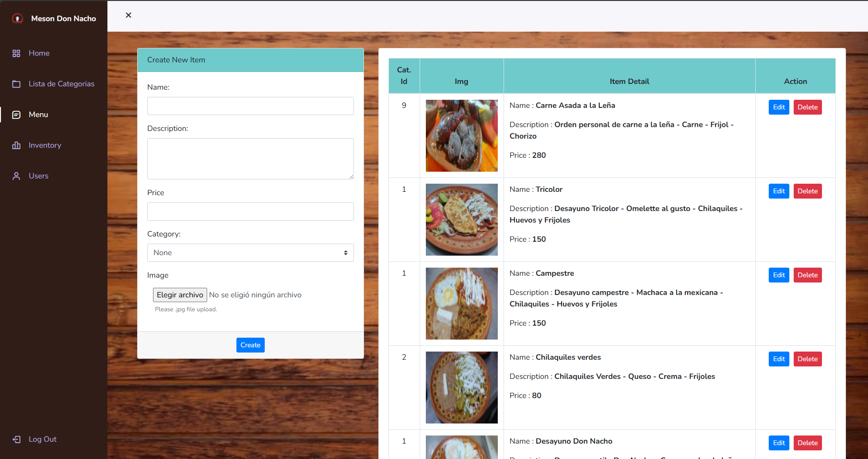Click the Price input field
The image size is (868, 459).
(250, 212)
